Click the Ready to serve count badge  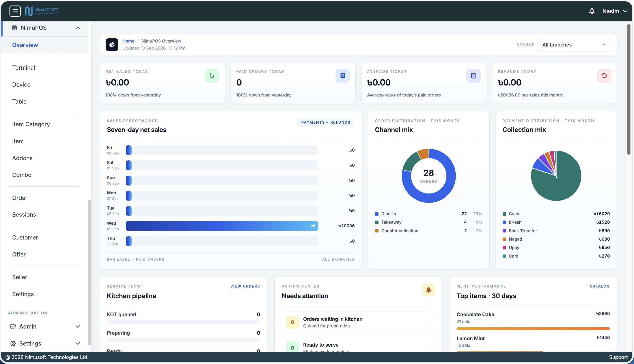(292, 347)
